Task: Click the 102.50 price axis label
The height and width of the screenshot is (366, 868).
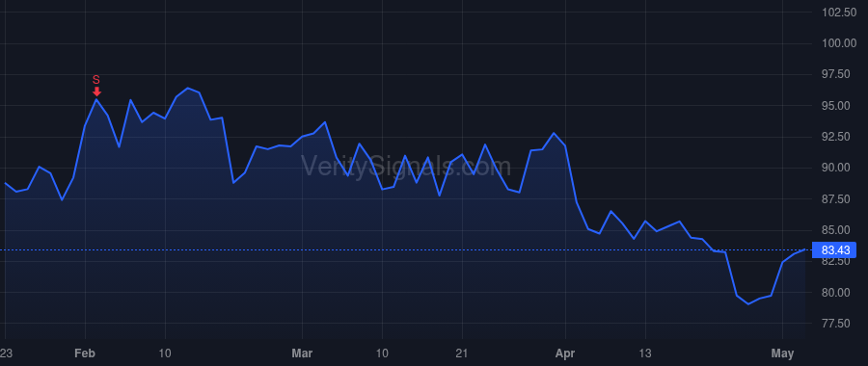Action: pyautogui.click(x=839, y=13)
